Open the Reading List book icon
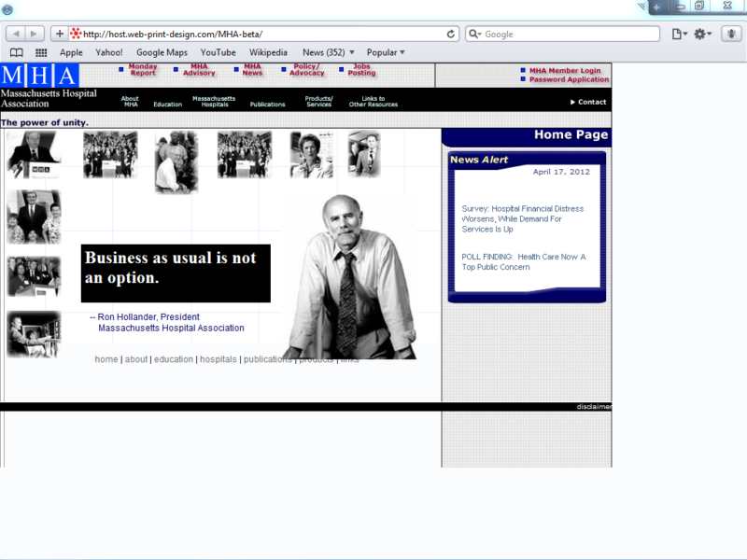Screen dimensions: 747x560 [x=17, y=52]
